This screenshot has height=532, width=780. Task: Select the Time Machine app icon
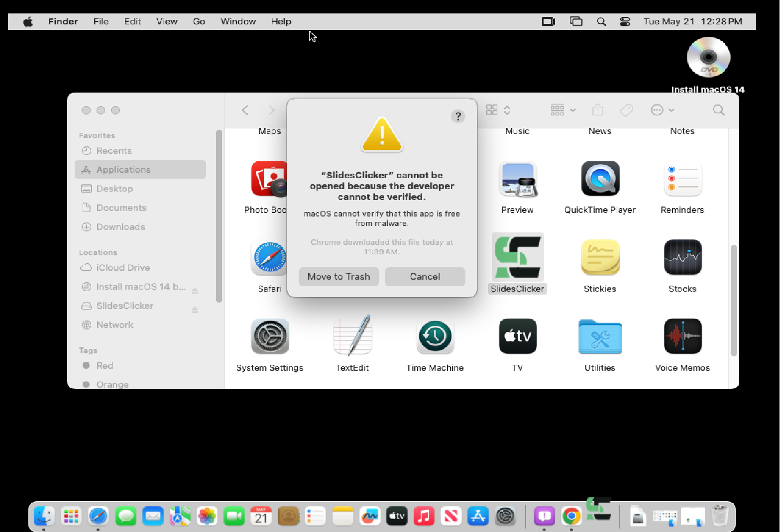[x=435, y=336]
